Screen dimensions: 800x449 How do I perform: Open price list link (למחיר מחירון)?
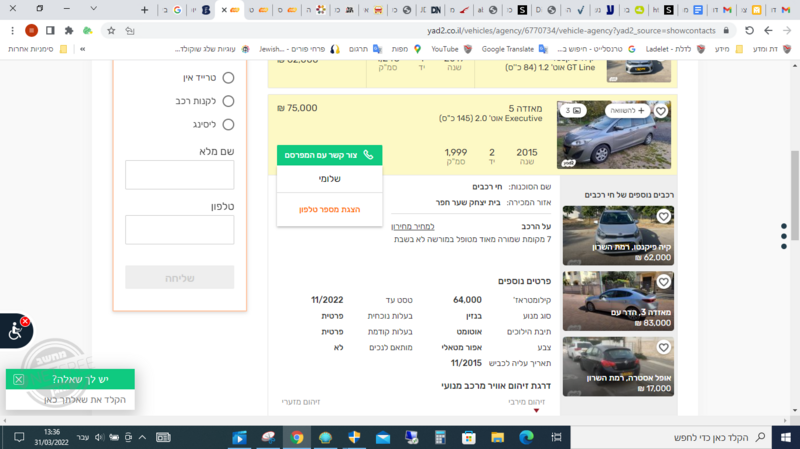(413, 227)
